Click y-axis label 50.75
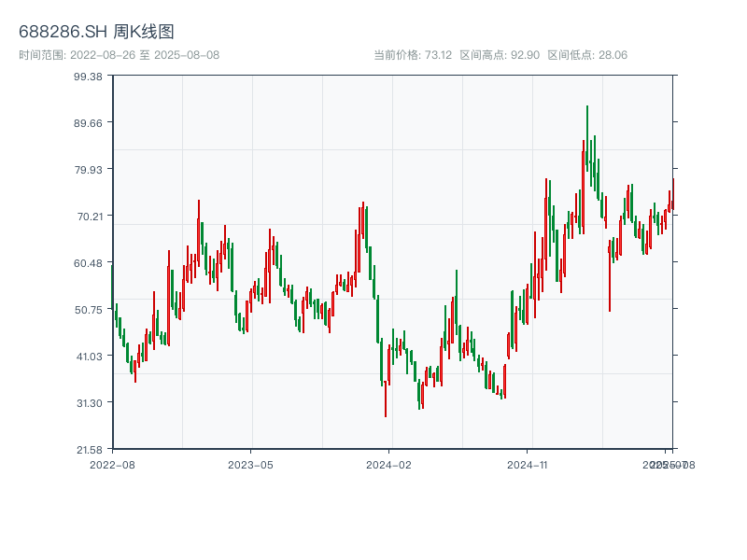 click(x=88, y=310)
